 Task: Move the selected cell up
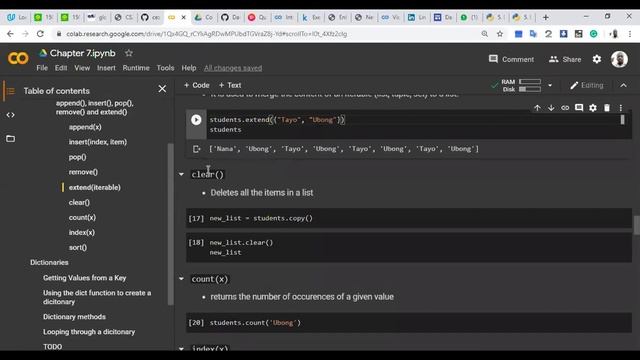click(x=537, y=108)
